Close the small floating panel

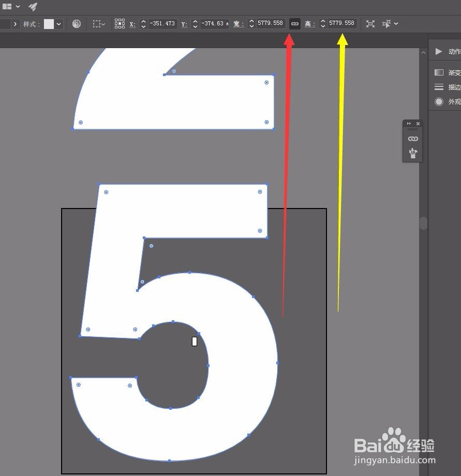click(x=418, y=124)
